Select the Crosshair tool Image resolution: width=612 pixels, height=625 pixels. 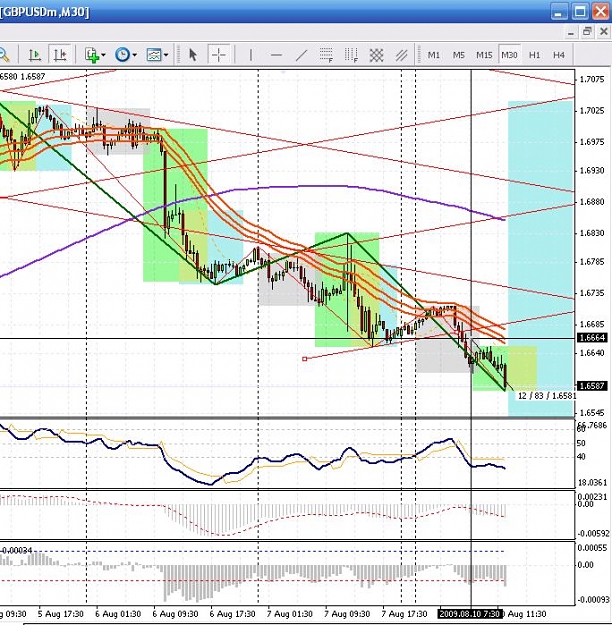218,55
